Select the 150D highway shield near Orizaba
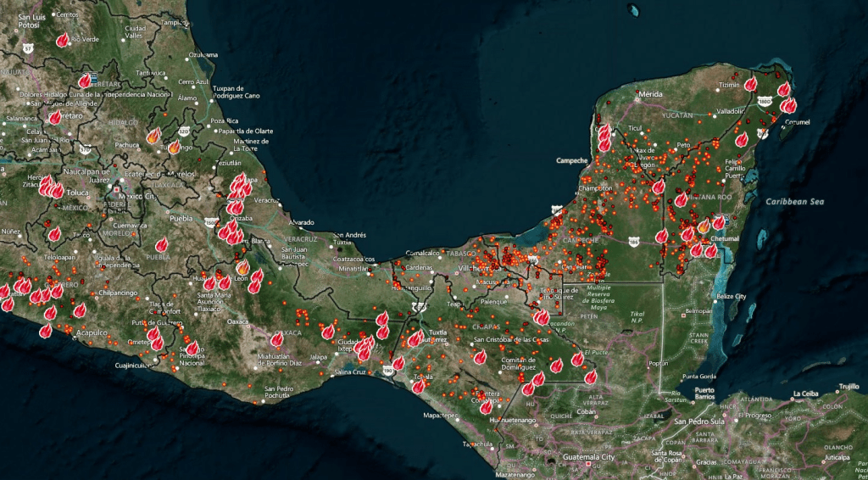 click(210, 222)
